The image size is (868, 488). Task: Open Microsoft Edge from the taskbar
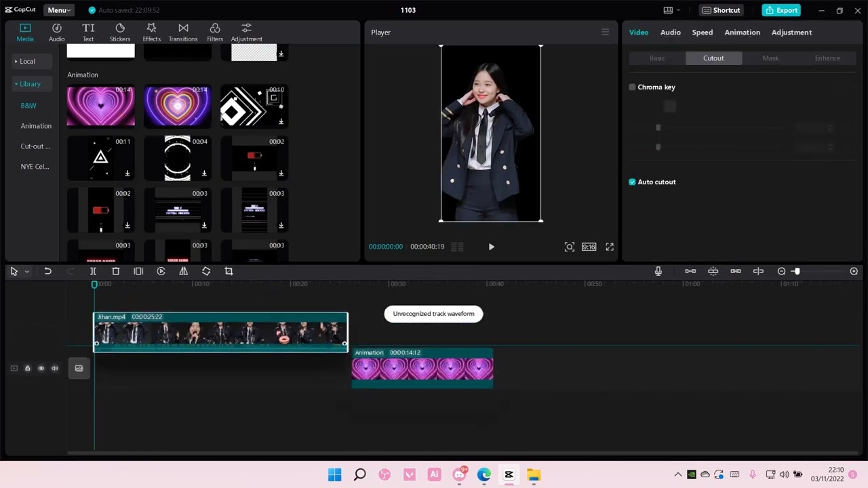pyautogui.click(x=484, y=474)
